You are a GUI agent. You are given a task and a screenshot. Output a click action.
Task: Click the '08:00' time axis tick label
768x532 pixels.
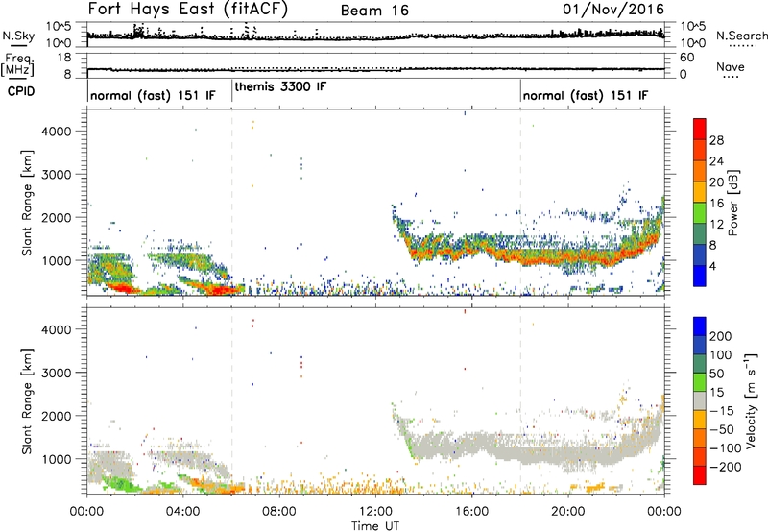click(278, 512)
